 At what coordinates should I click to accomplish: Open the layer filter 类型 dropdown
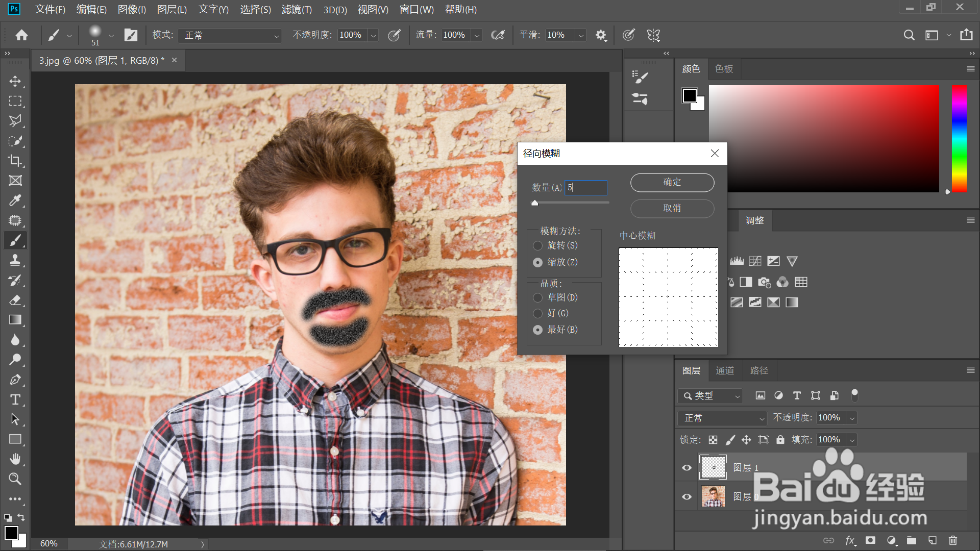pyautogui.click(x=710, y=396)
